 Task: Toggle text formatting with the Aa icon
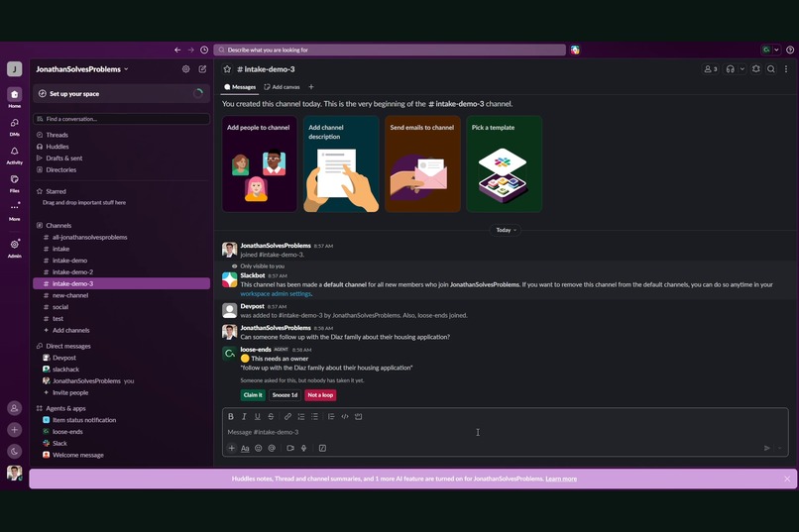click(245, 448)
